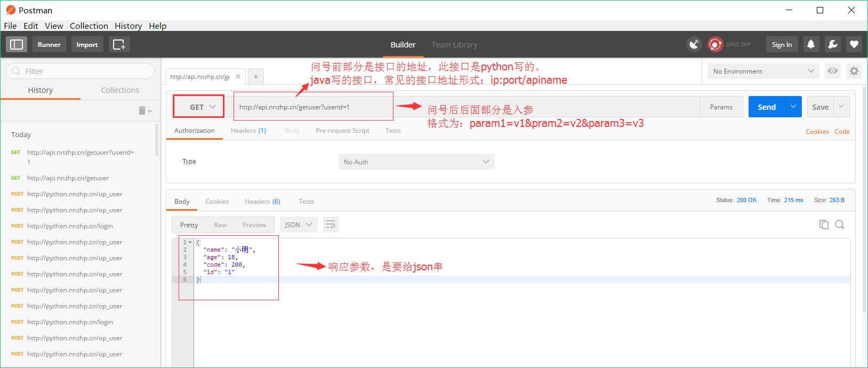Click the environment quick look eye
Image resolution: width=868 pixels, height=368 pixels.
tap(833, 71)
